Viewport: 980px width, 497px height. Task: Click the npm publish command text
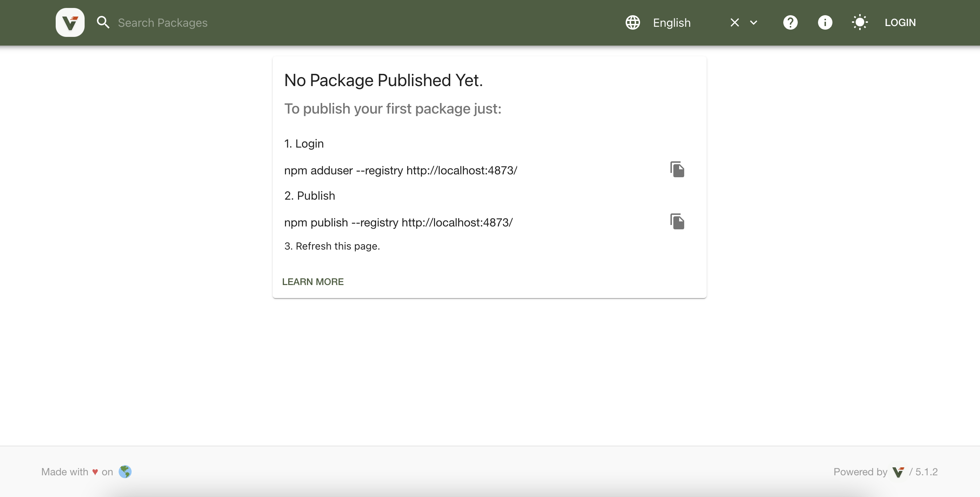(x=398, y=222)
